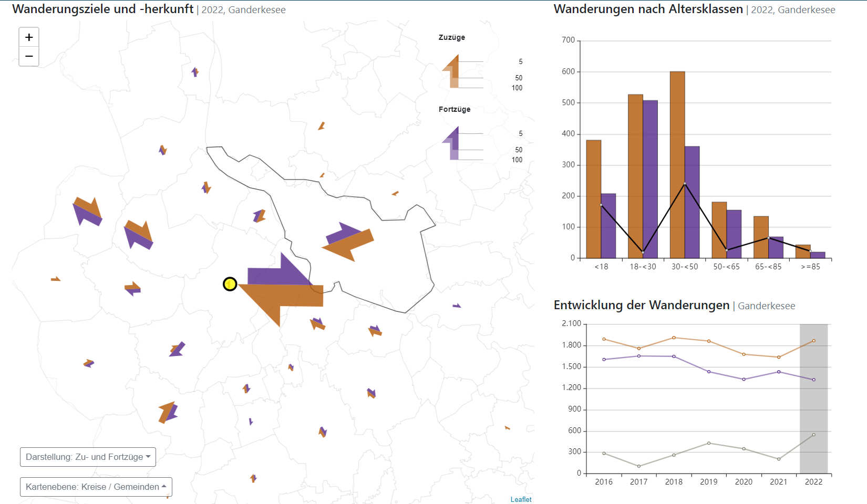
Task: Click the 2019 point on the orange line
Action: (x=709, y=341)
